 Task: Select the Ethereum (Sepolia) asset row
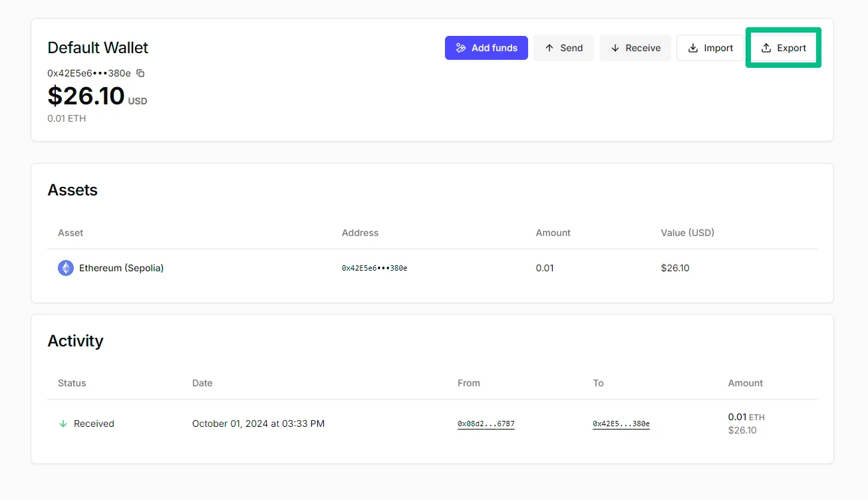click(432, 268)
